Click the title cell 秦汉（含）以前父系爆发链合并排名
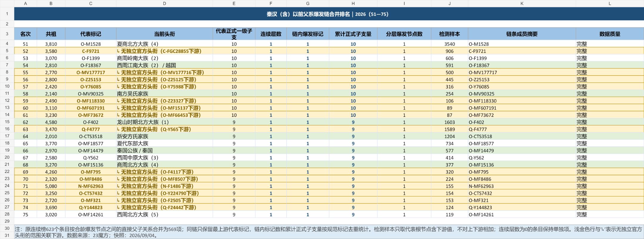 pyautogui.click(x=329, y=14)
